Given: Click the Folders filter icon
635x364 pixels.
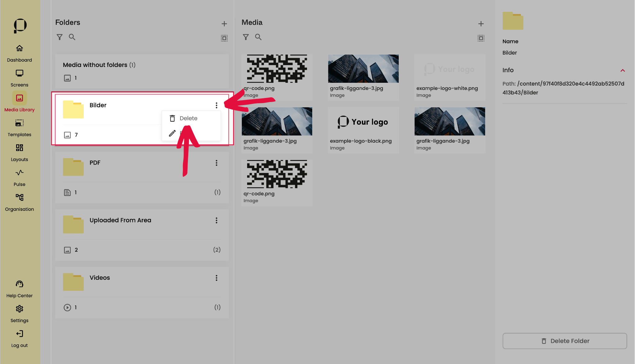Looking at the screenshot, I should (x=60, y=37).
